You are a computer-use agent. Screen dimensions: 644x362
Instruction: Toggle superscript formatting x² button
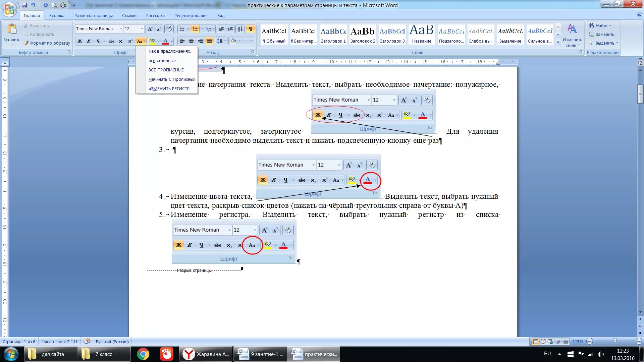130,41
